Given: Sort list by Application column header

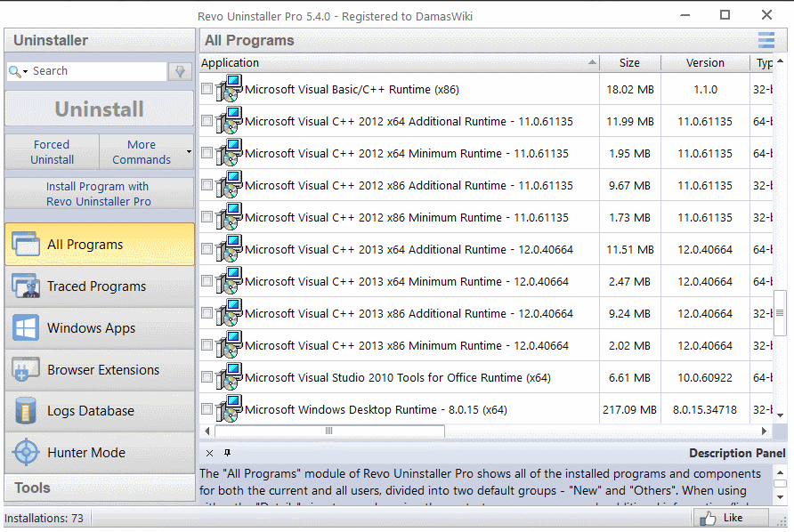Looking at the screenshot, I should (x=399, y=63).
